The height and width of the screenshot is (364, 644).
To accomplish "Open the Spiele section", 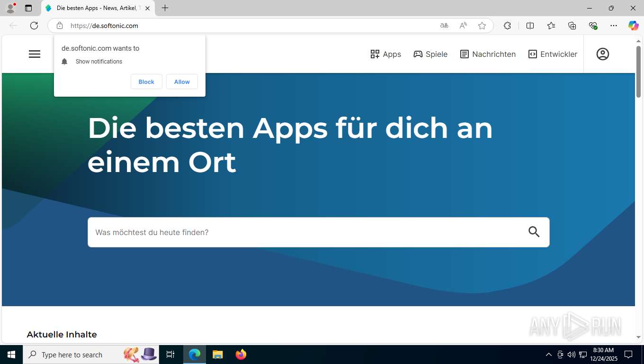I will coord(430,54).
